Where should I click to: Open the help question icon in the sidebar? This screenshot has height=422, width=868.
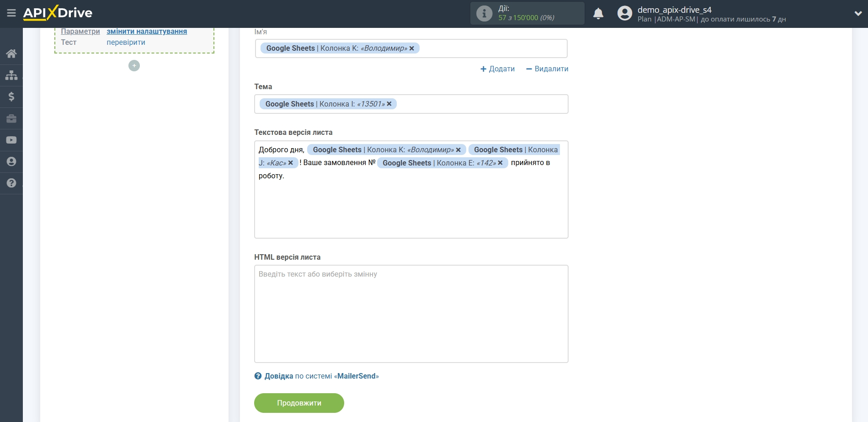click(x=11, y=183)
